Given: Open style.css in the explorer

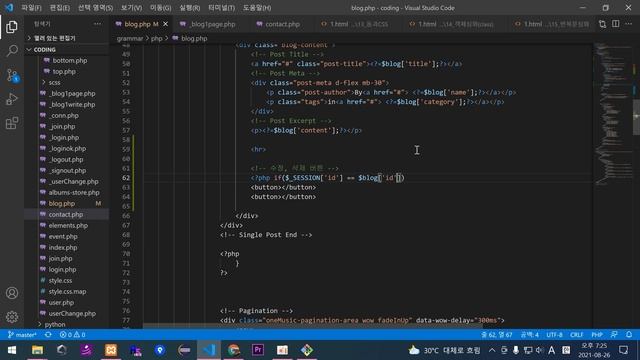Looking at the screenshot, I should 60,280.
